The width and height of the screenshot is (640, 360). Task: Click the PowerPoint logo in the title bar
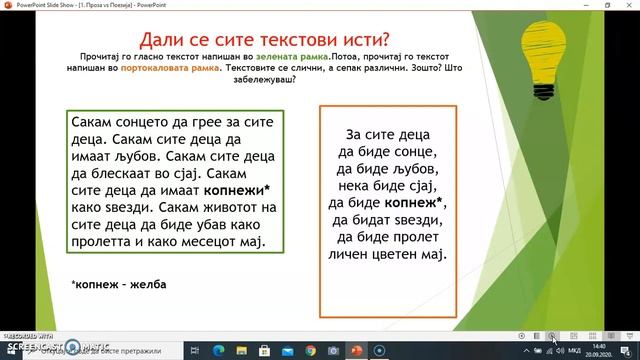(8, 5)
